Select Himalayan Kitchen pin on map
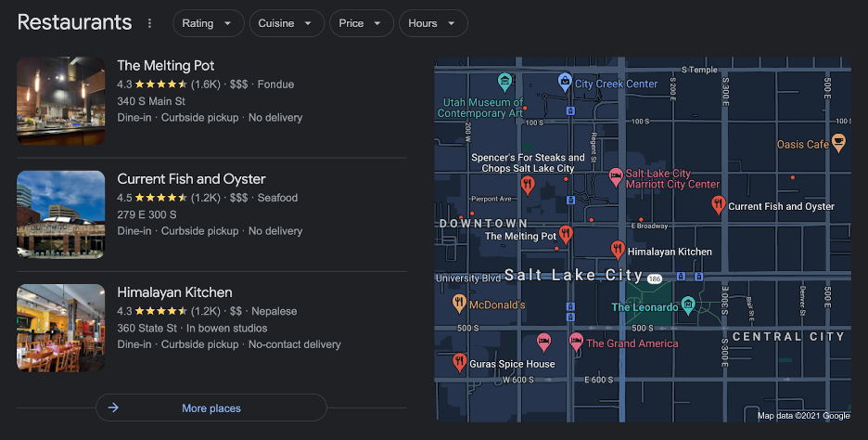This screenshot has height=440, width=868. (x=618, y=250)
